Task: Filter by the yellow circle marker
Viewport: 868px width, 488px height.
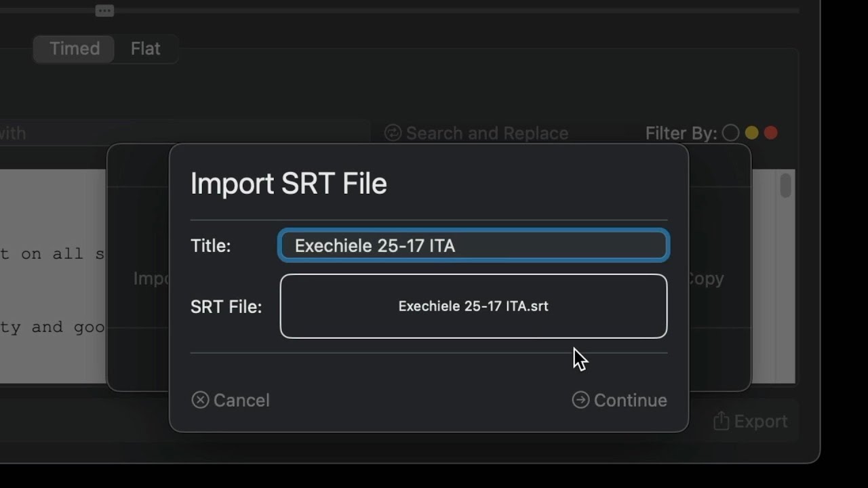Action: click(751, 133)
